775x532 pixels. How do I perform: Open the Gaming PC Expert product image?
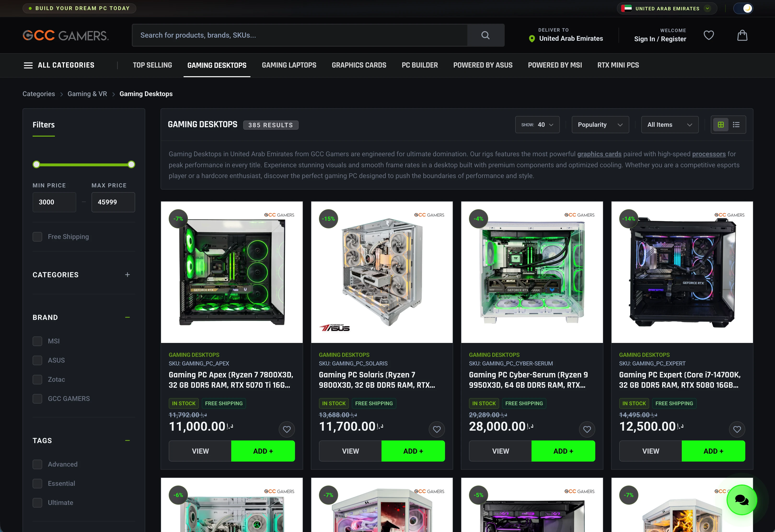pos(682,272)
